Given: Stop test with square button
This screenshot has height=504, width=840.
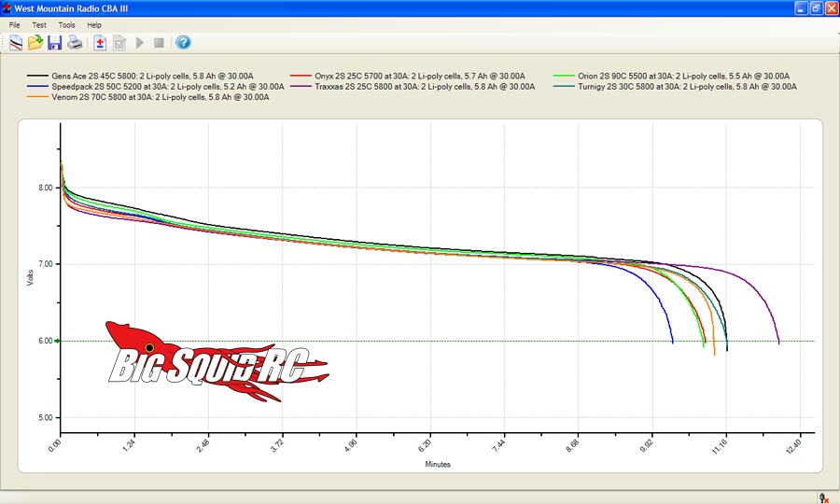Looking at the screenshot, I should point(159,42).
